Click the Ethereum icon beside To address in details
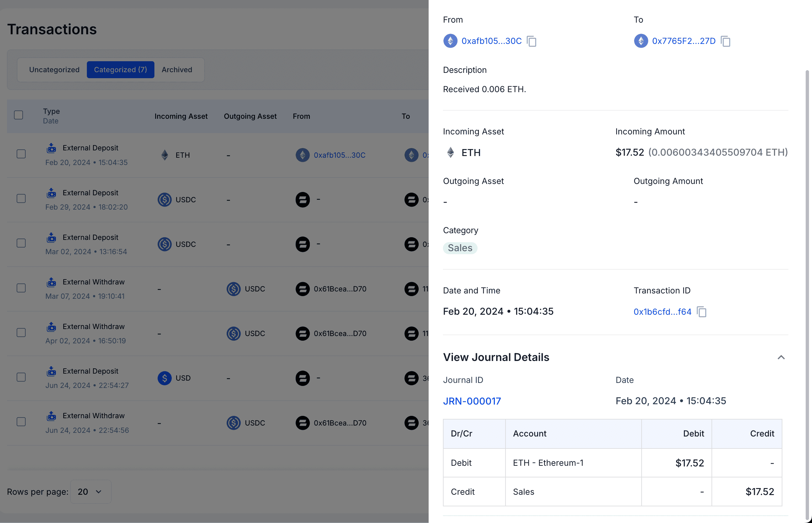The image size is (812, 523). [x=641, y=41]
